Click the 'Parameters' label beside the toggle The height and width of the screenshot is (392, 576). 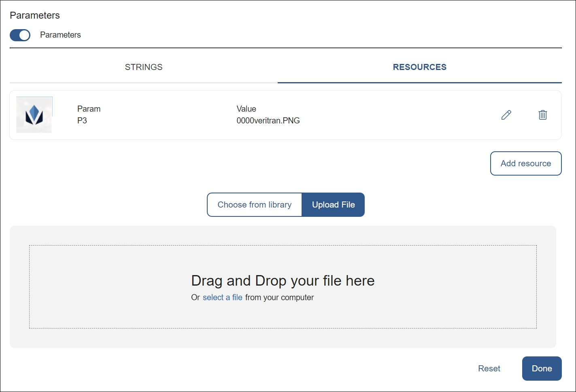60,35
